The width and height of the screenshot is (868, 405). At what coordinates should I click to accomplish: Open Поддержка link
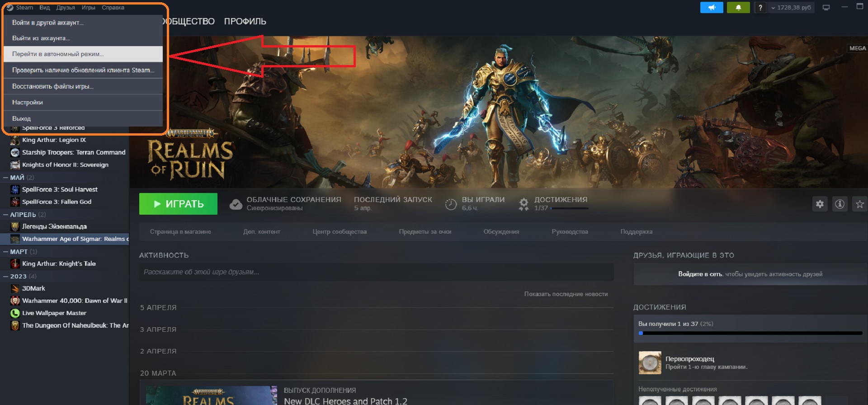pyautogui.click(x=637, y=232)
